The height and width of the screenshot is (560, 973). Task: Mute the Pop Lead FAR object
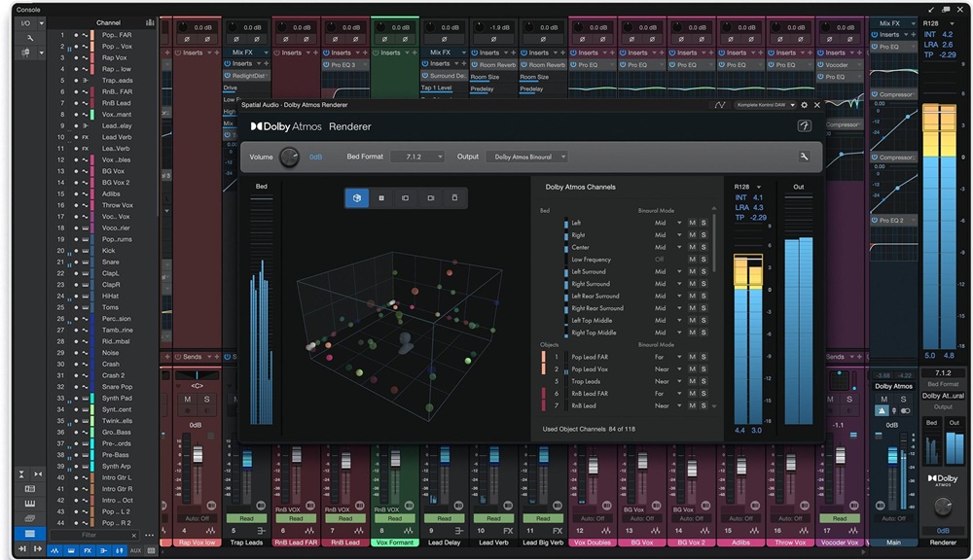(x=692, y=357)
